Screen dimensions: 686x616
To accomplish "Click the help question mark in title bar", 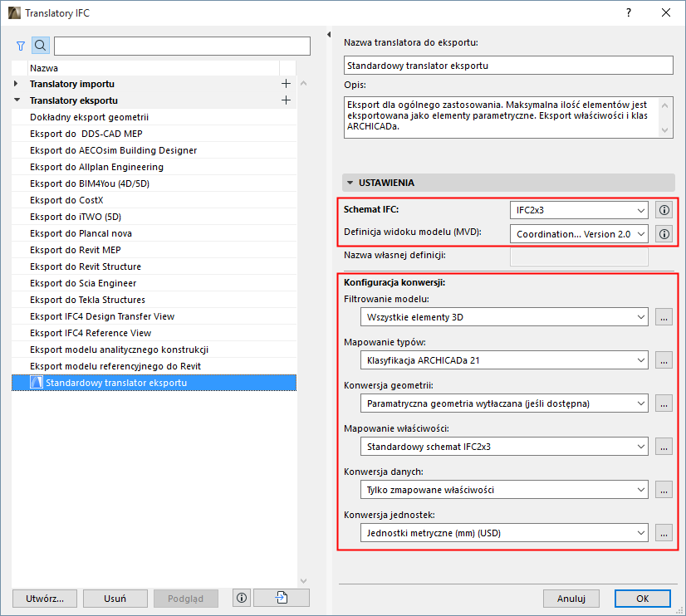I will click(x=629, y=12).
